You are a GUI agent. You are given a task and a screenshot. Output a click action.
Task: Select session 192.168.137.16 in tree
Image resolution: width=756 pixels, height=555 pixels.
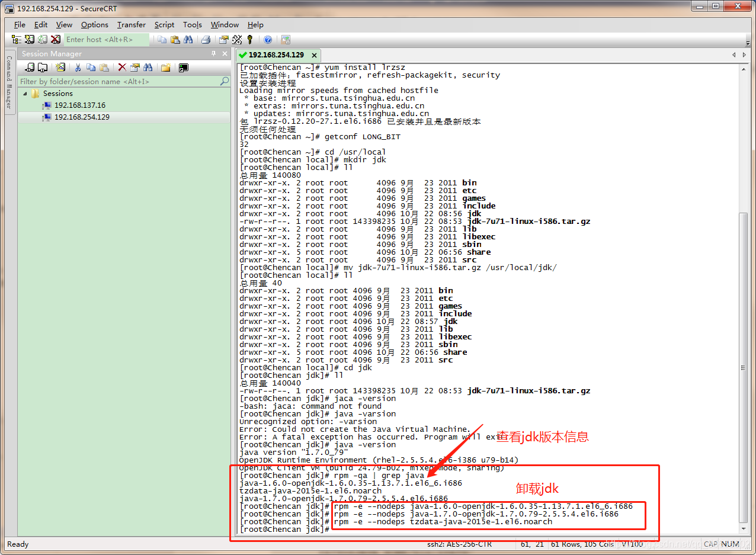pyautogui.click(x=80, y=105)
